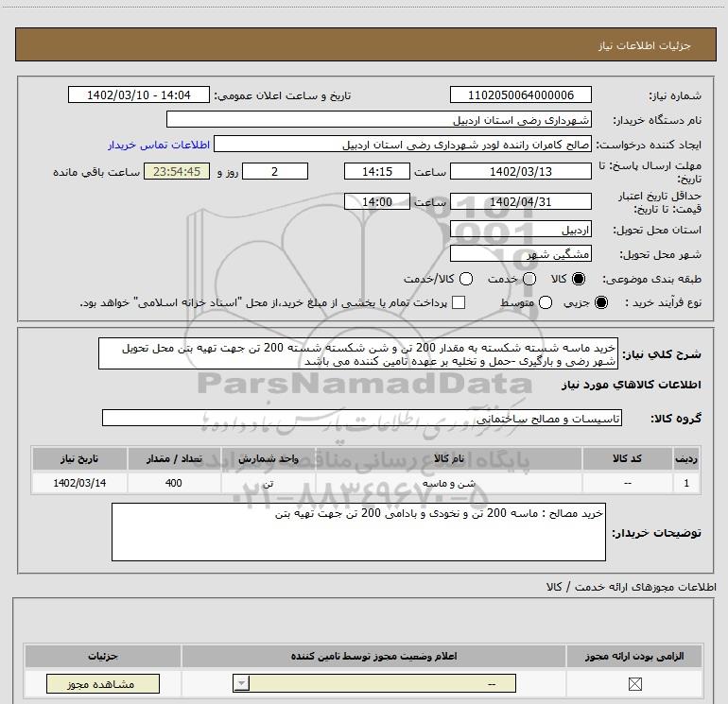
Task: Click the الزامی بودن ارائه مجوز header
Action: pyautogui.click(x=634, y=656)
